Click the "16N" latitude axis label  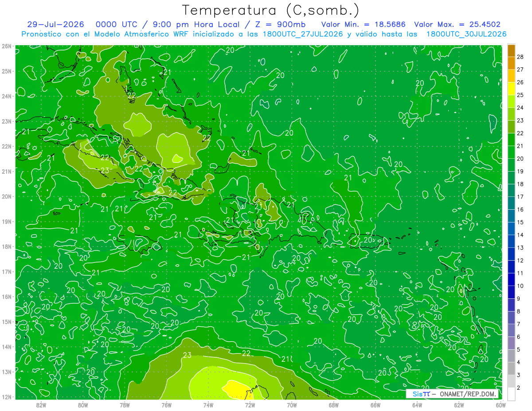coord(7,297)
